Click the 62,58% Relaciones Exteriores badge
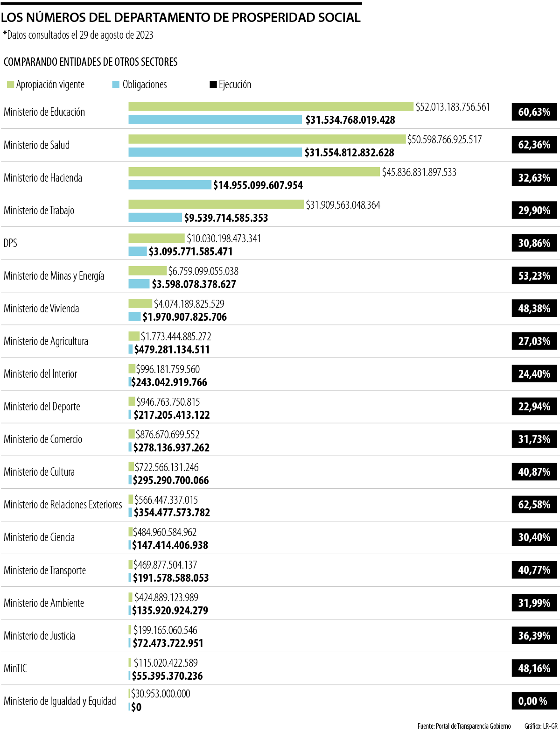Viewport: 560px width, 732px height. tap(534, 505)
